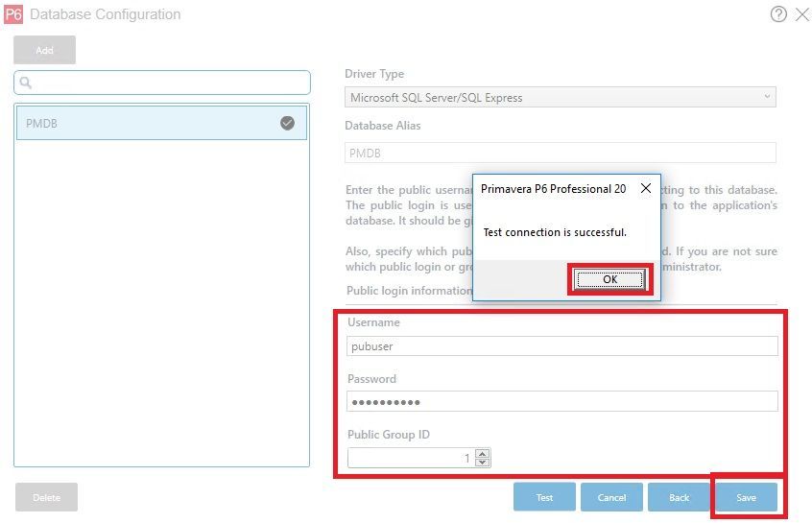The width and height of the screenshot is (812, 523).
Task: Increase the Public Group ID value
Action: click(x=483, y=454)
